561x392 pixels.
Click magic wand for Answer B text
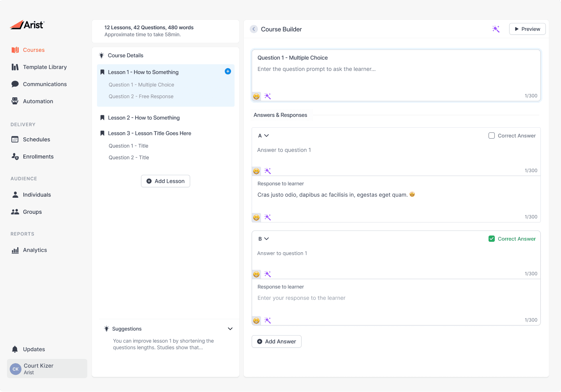pos(268,274)
